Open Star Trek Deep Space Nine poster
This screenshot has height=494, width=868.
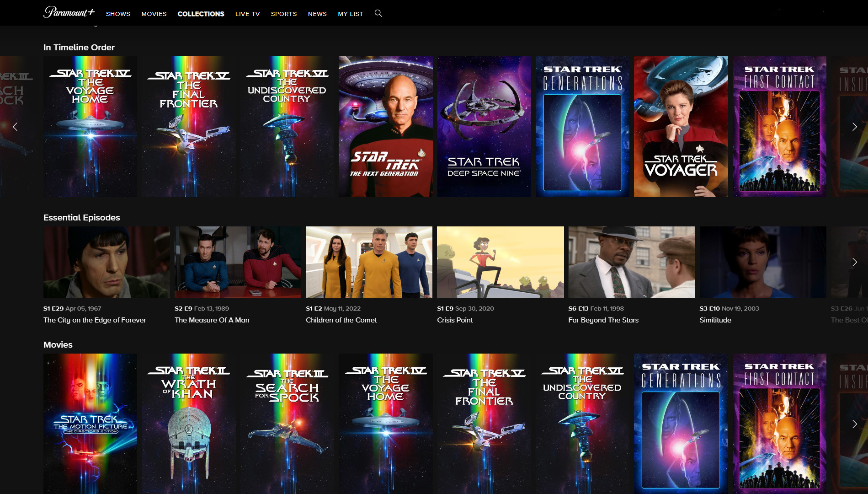tap(484, 127)
